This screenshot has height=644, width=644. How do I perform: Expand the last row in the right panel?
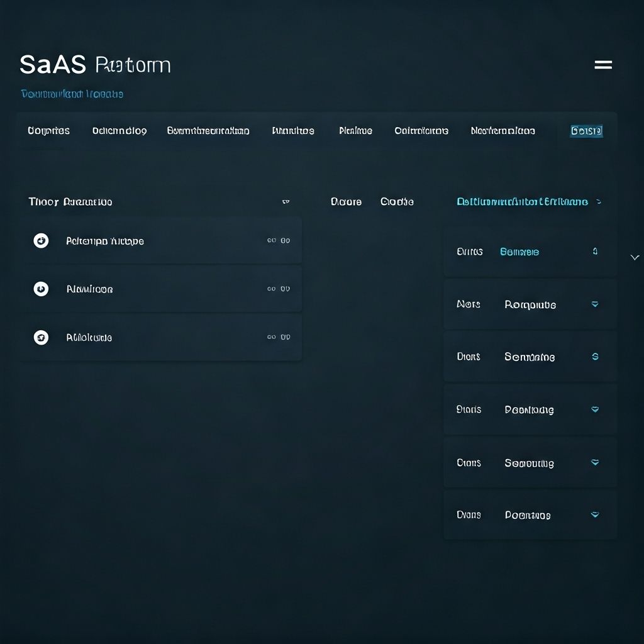pos(595,515)
